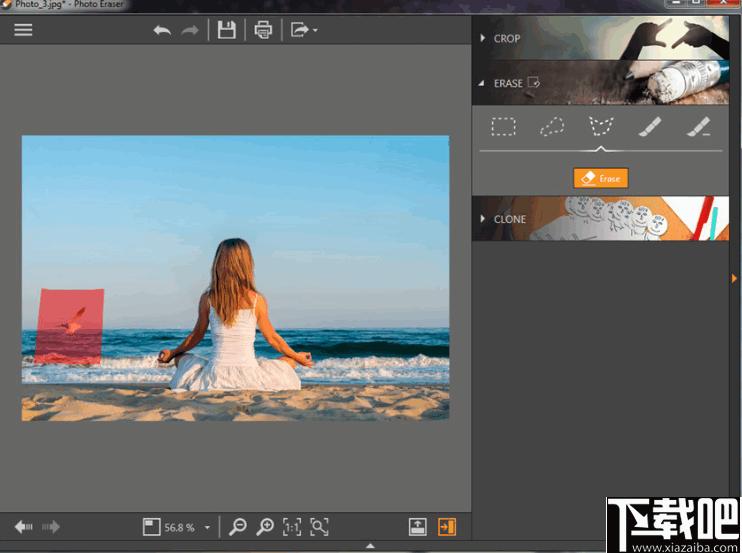Print the current photo
This screenshot has width=742, height=553.
pos(263,30)
